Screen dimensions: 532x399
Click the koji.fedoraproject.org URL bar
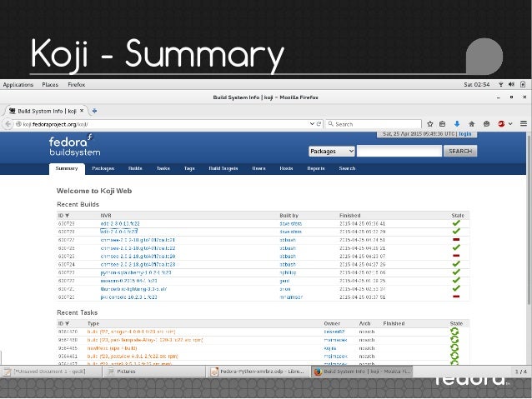click(163, 124)
